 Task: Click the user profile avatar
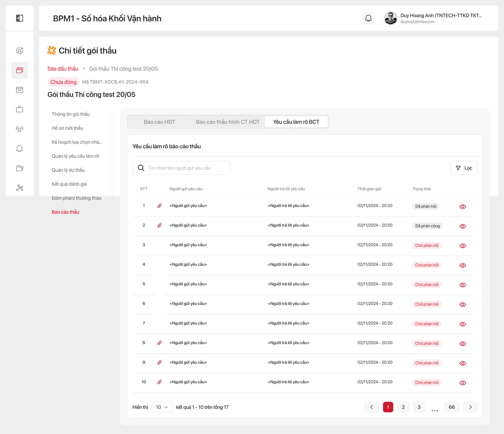point(390,18)
